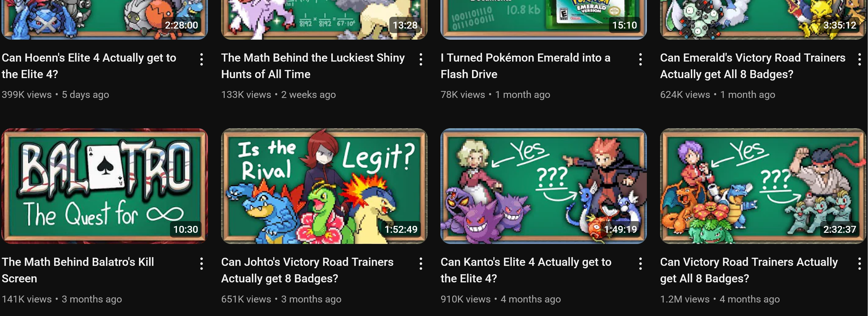Open title 'The Math Behind the Luckiest Shiny Hunts'
This screenshot has width=868, height=316.
coord(313,66)
